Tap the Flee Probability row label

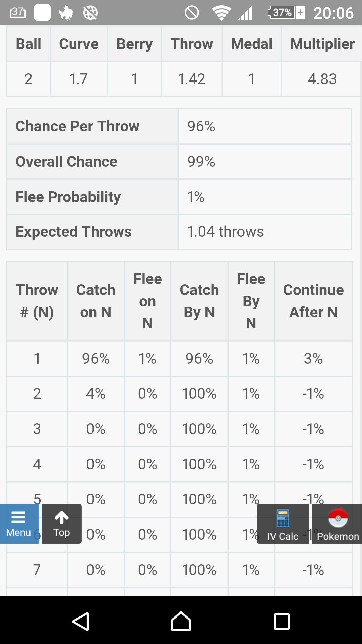tap(68, 197)
